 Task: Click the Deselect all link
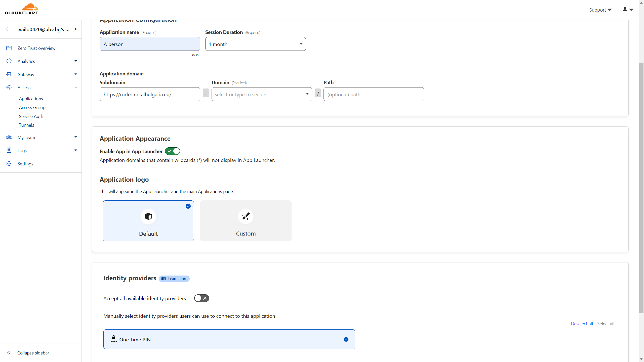(582, 324)
